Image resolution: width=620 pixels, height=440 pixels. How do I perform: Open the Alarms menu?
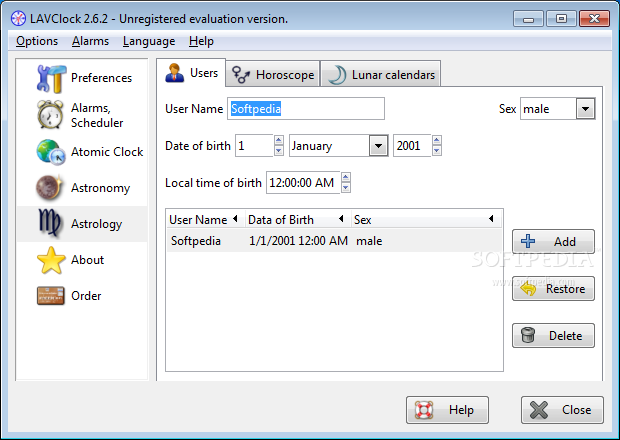point(90,41)
